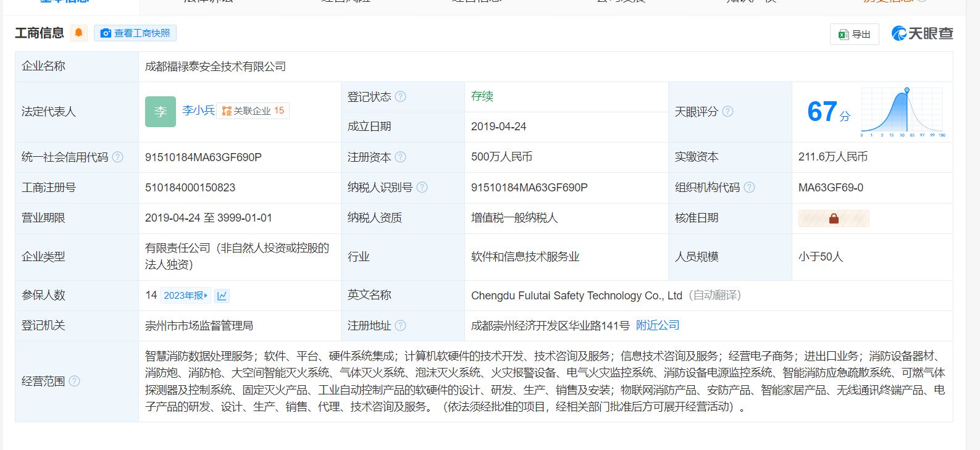Click help icon next to 登记状态

pyautogui.click(x=401, y=96)
